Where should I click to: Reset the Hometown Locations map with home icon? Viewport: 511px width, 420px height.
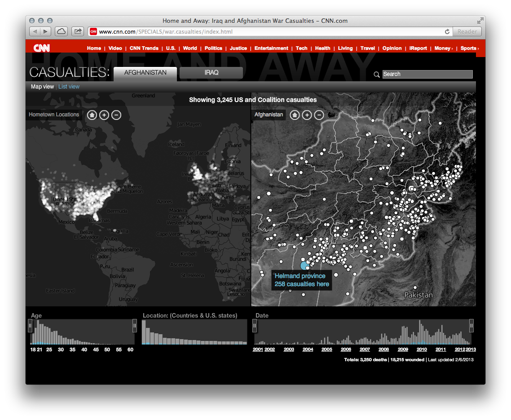pyautogui.click(x=92, y=115)
